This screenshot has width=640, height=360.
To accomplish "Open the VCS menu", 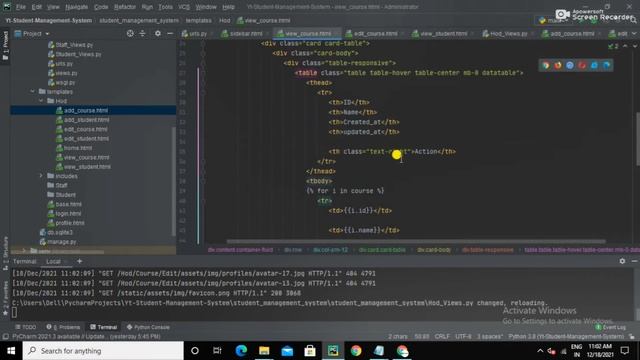I will (184, 7).
